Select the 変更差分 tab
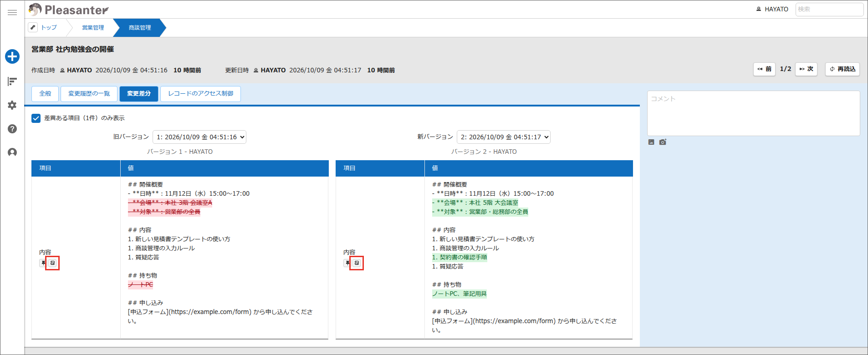The width and height of the screenshot is (868, 355). [x=139, y=94]
